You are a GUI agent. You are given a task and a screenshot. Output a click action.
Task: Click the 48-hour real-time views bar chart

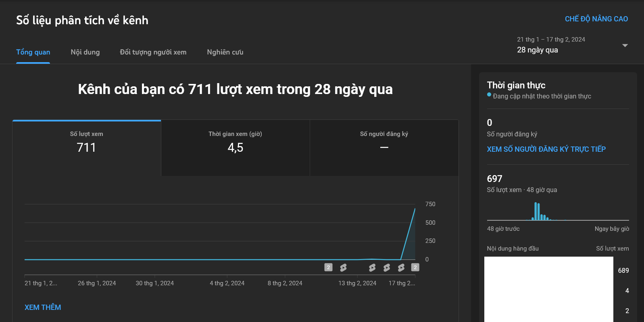(558, 211)
